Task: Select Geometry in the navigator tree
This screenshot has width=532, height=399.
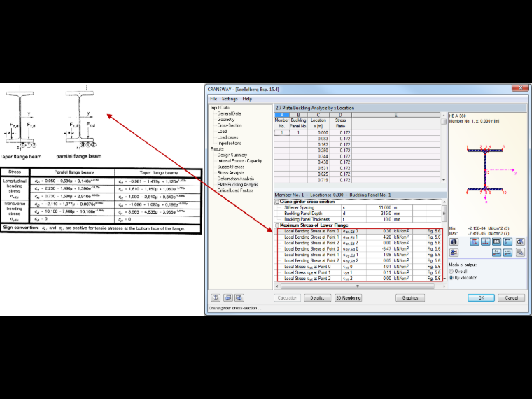Action: click(226, 120)
